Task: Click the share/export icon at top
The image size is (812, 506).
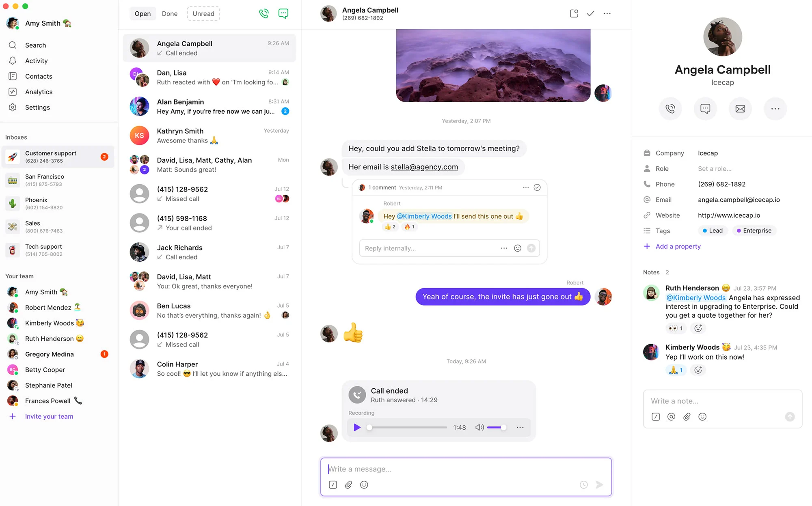Action: 573,13
